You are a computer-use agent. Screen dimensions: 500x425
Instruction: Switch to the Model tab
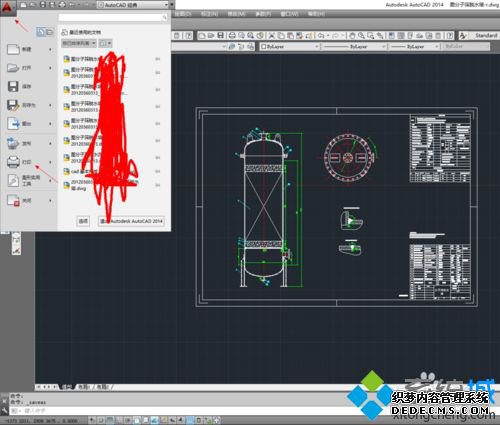pyautogui.click(x=67, y=387)
